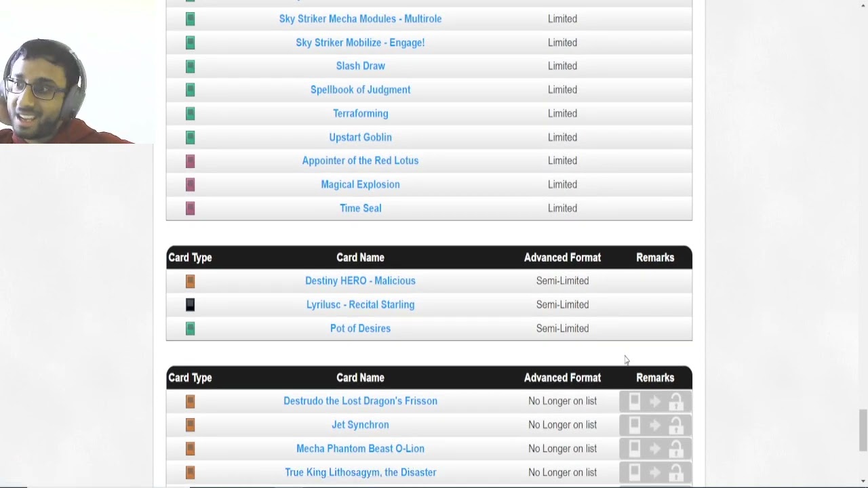Open Destrudo the Lost Dragon's Frisson link

(x=360, y=401)
